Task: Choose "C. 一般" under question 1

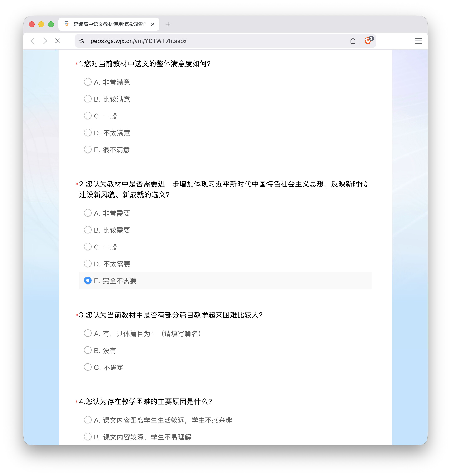Action: click(88, 116)
